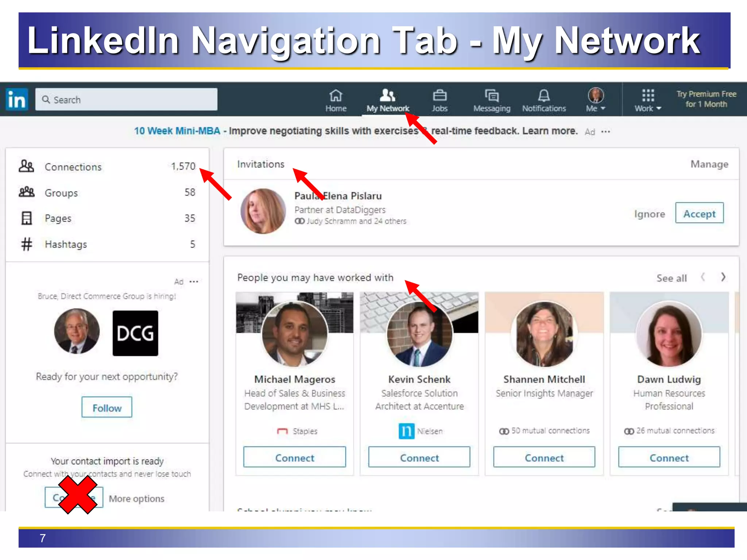
Task: Open Pages list showing 35
Action: click(x=107, y=218)
